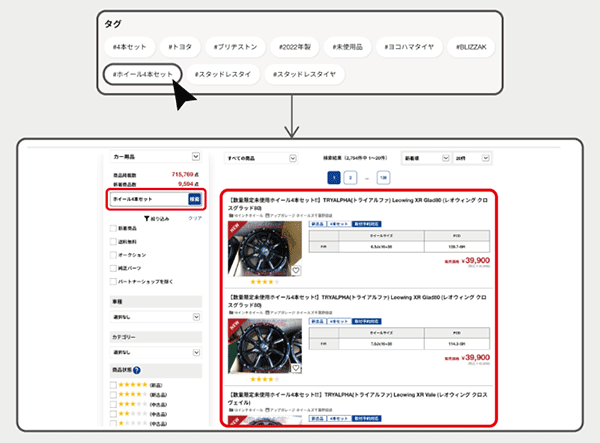The image size is (600, 443).
Task: Click the ホイール4本セット search field
Action: pos(149,199)
